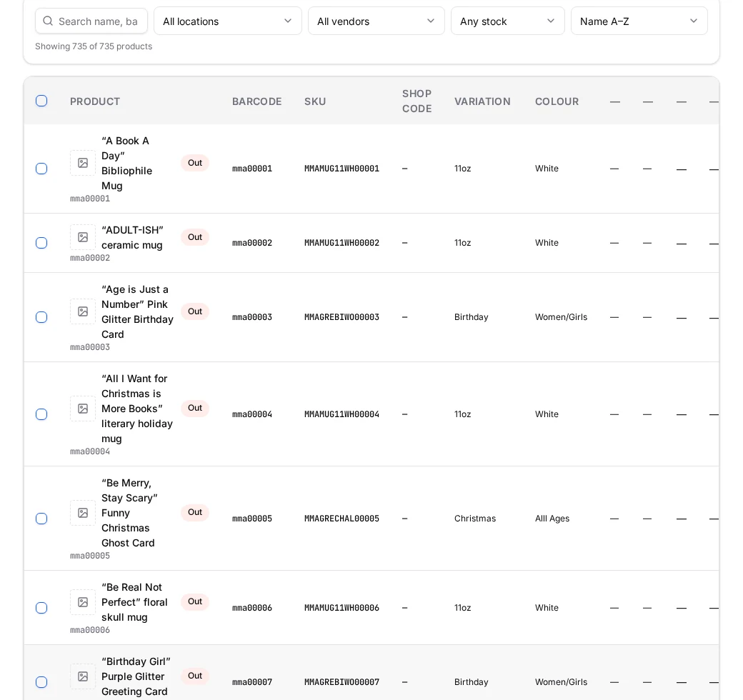743x700 pixels.
Task: Click image placeholder for Purple Glitter Greeting Card
Action: click(83, 676)
